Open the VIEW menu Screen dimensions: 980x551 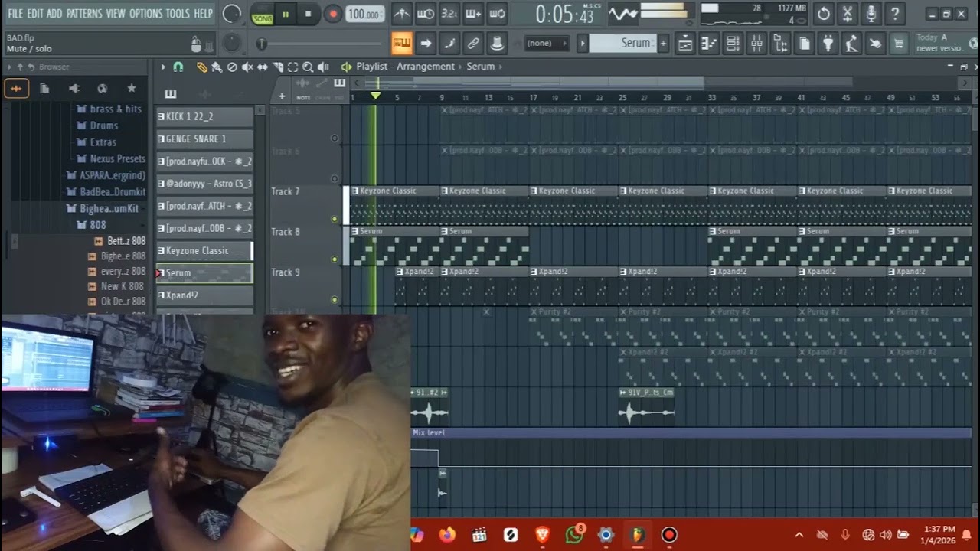116,14
